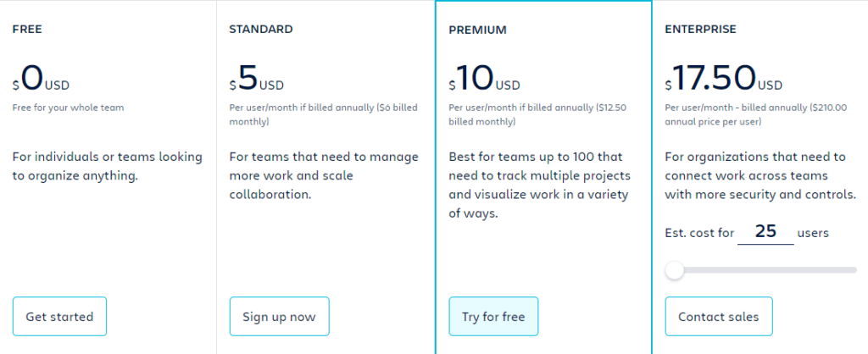Click the $0 USD price
868x354 pixels.
[x=41, y=79]
